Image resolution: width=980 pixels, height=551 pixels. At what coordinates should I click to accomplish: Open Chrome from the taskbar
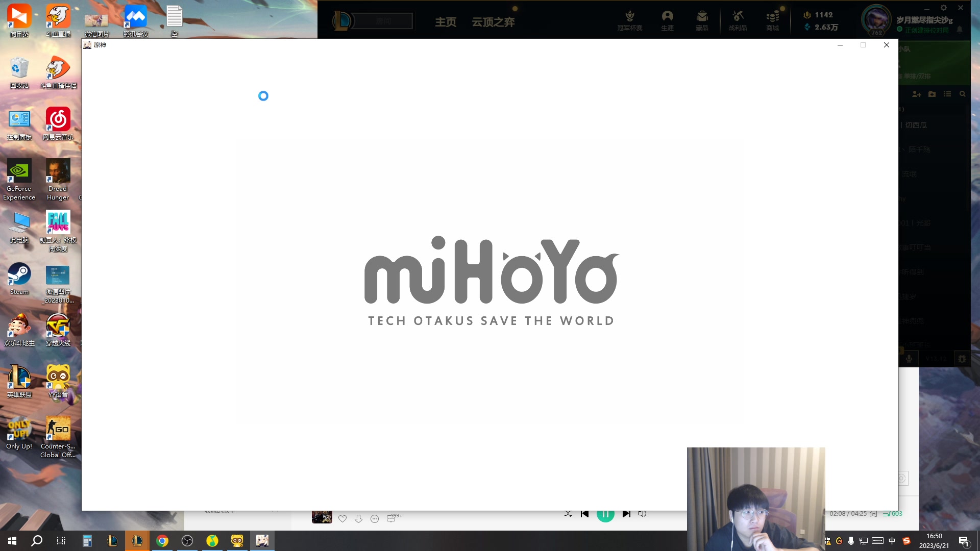click(x=162, y=541)
